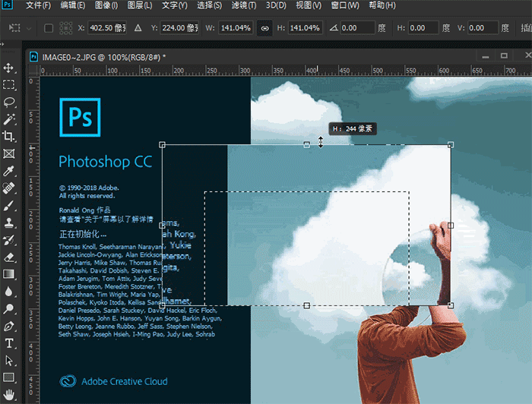Open the 3D(D) menu

pyautogui.click(x=276, y=5)
